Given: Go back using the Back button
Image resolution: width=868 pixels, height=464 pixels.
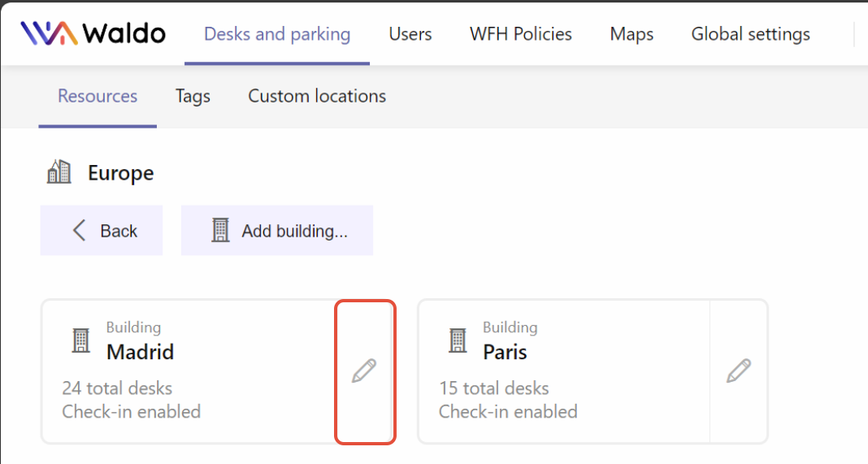Looking at the screenshot, I should coord(102,230).
